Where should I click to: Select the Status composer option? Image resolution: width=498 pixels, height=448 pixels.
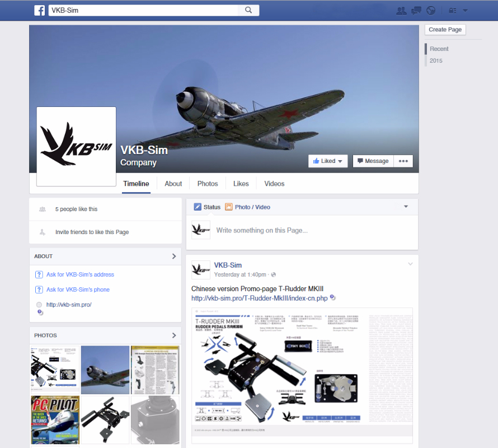(x=207, y=207)
